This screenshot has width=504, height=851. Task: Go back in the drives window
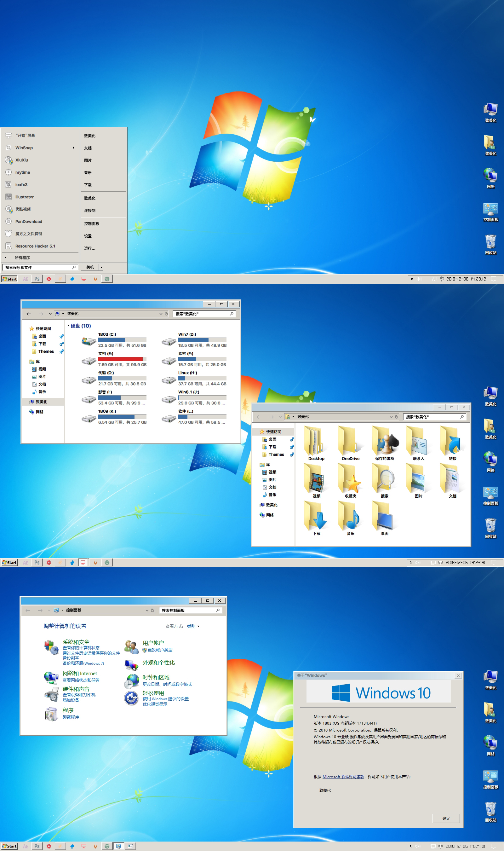29,314
